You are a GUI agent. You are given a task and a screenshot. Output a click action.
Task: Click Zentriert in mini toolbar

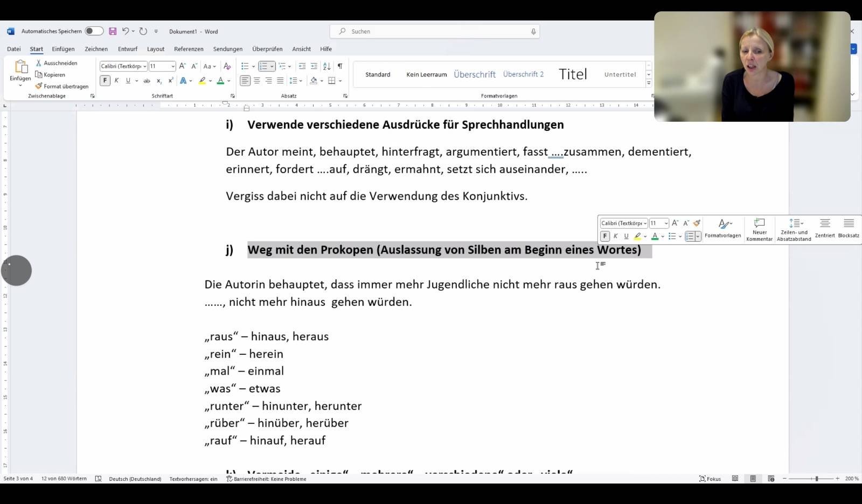[x=825, y=228]
